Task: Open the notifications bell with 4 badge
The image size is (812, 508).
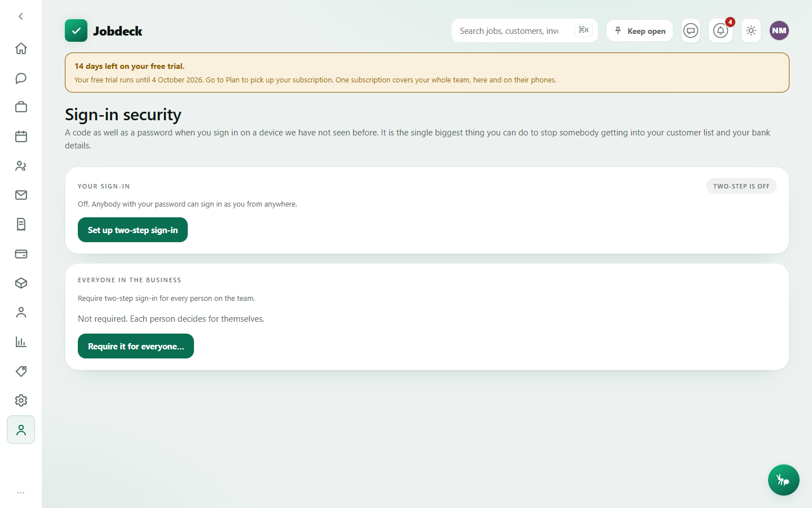Action: 721,30
